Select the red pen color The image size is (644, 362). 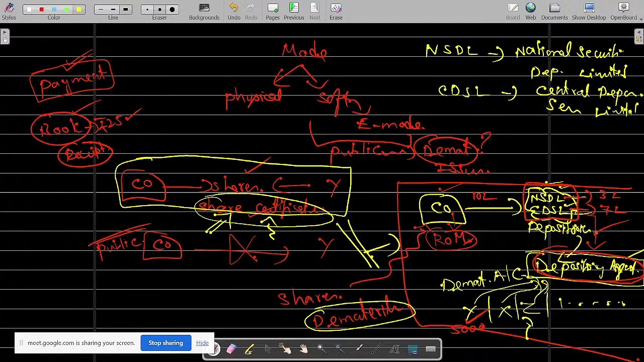click(41, 10)
